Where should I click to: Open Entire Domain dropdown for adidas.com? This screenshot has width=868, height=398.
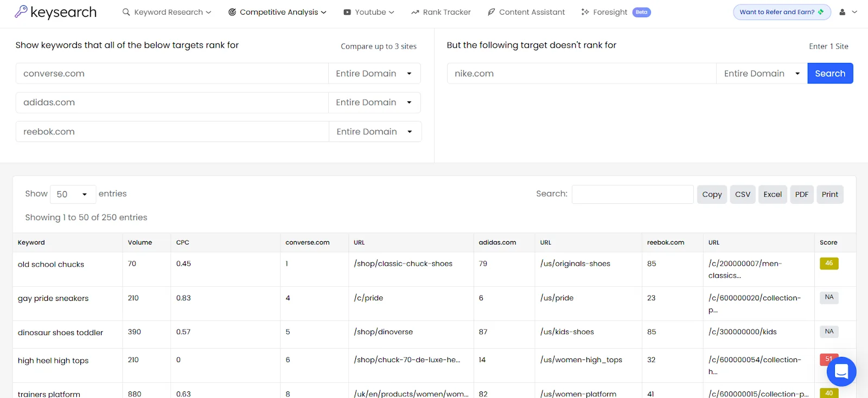click(374, 102)
